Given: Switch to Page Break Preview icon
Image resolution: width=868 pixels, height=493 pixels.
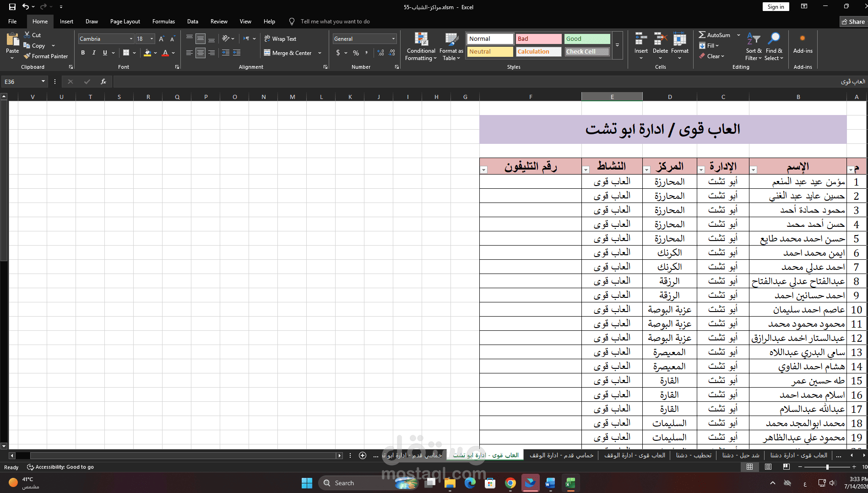Looking at the screenshot, I should 787,467.
